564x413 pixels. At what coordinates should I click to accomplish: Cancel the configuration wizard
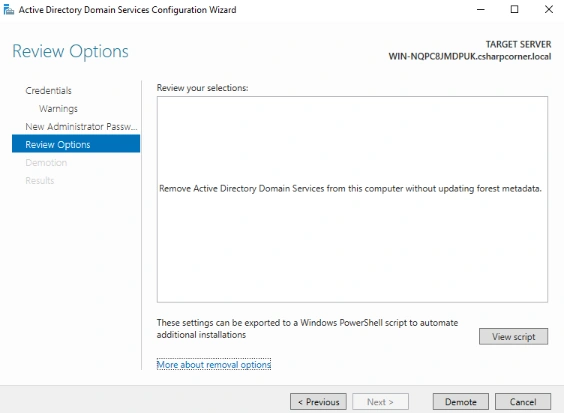coord(523,401)
